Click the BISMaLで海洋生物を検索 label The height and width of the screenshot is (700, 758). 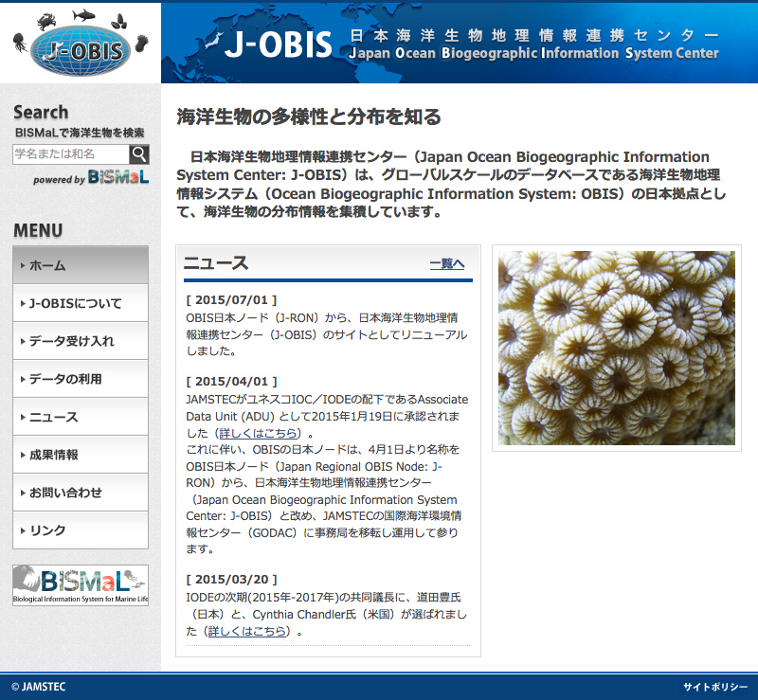[x=80, y=133]
